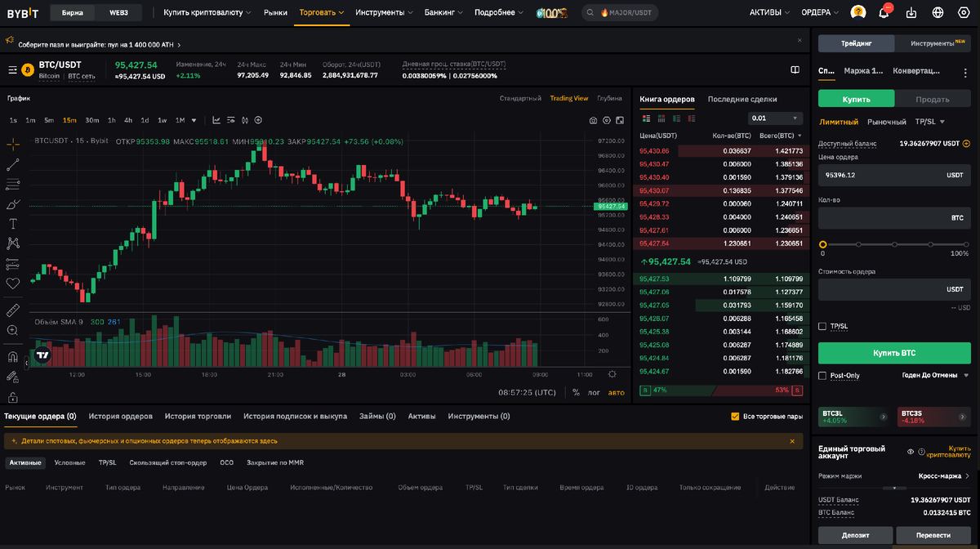The height and width of the screenshot is (549, 980).
Task: Select the ruler measure tool
Action: pos(13,310)
